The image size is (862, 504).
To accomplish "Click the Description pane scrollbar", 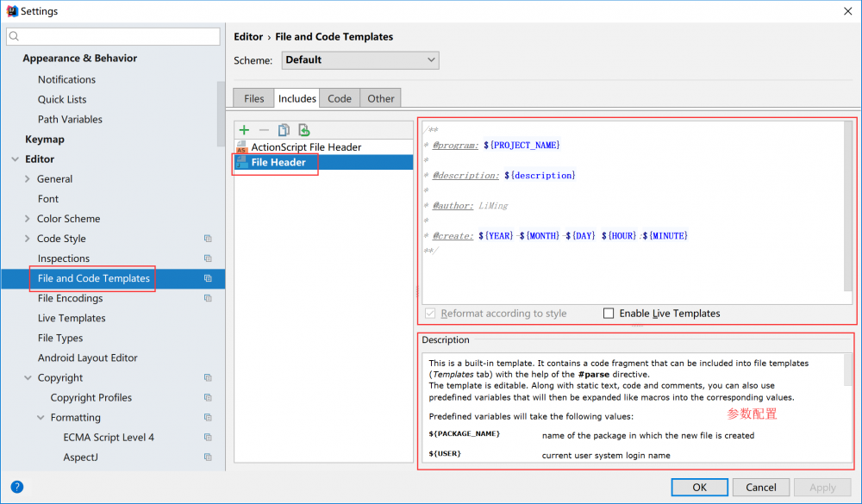I will click(x=848, y=370).
